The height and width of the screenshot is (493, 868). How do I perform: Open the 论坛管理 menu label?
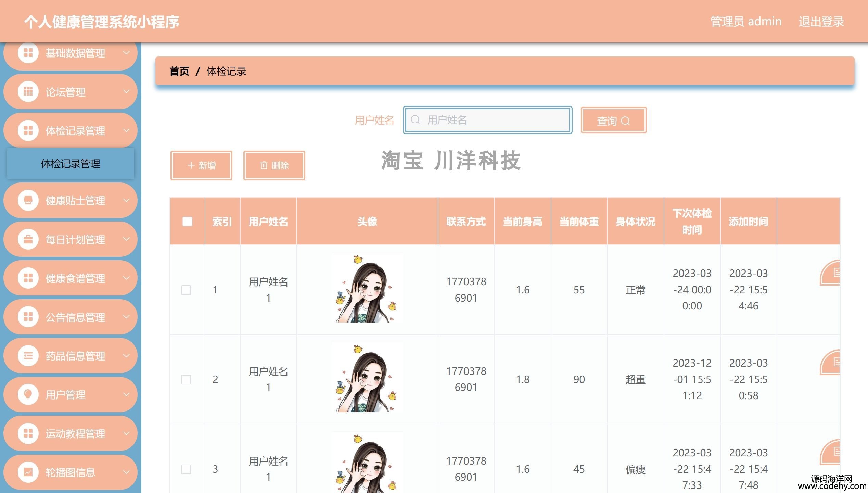pos(65,92)
